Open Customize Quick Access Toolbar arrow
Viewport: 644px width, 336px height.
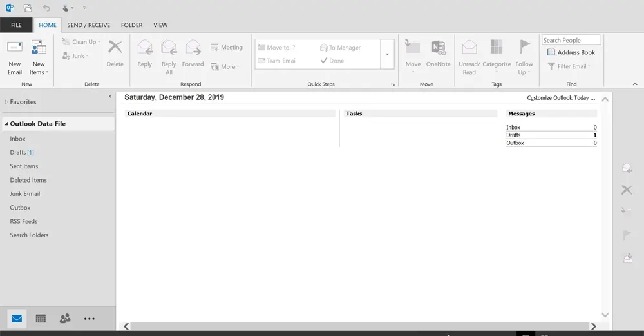[x=84, y=8]
